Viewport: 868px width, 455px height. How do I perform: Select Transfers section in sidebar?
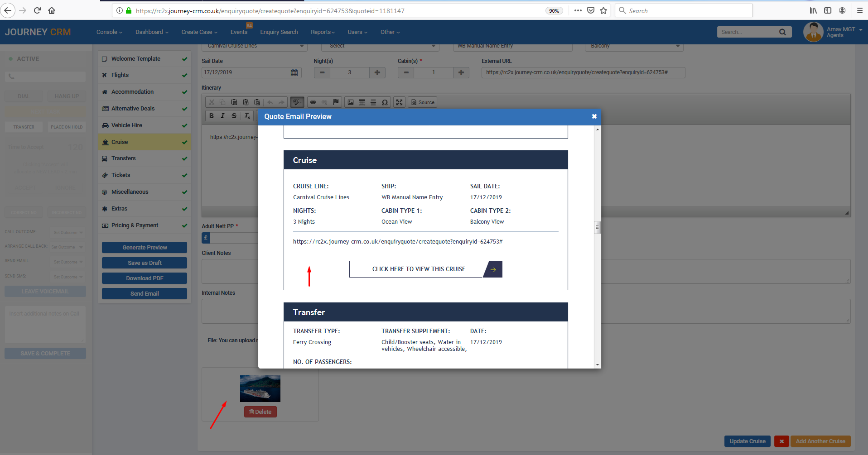pyautogui.click(x=145, y=158)
